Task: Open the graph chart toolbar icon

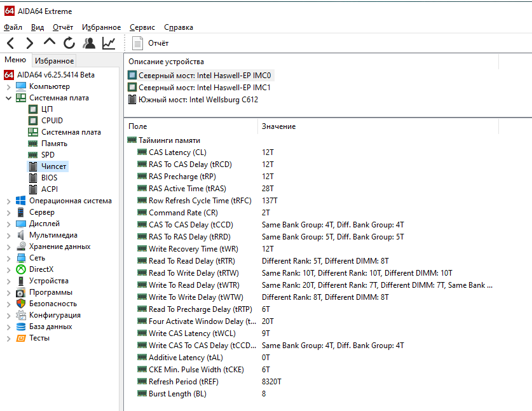Action: coord(109,43)
